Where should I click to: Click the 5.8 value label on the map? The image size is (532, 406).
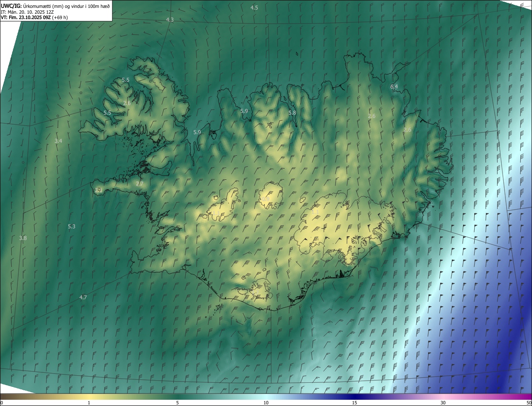[292, 113]
